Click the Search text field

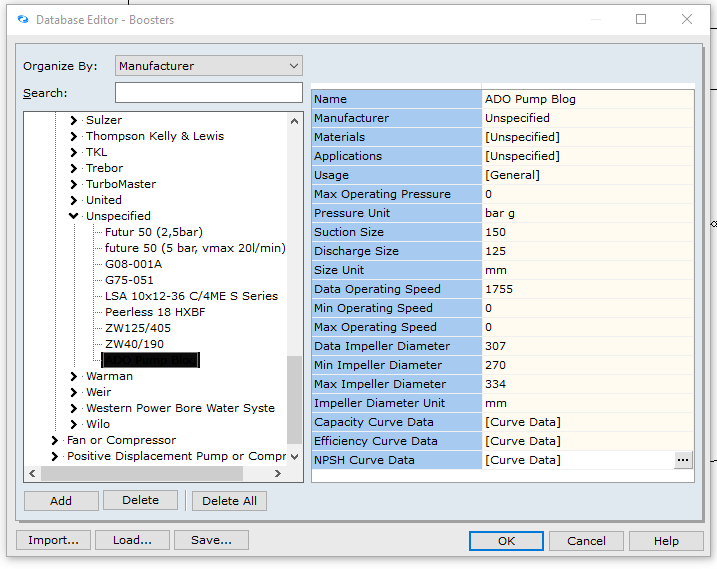[208, 93]
